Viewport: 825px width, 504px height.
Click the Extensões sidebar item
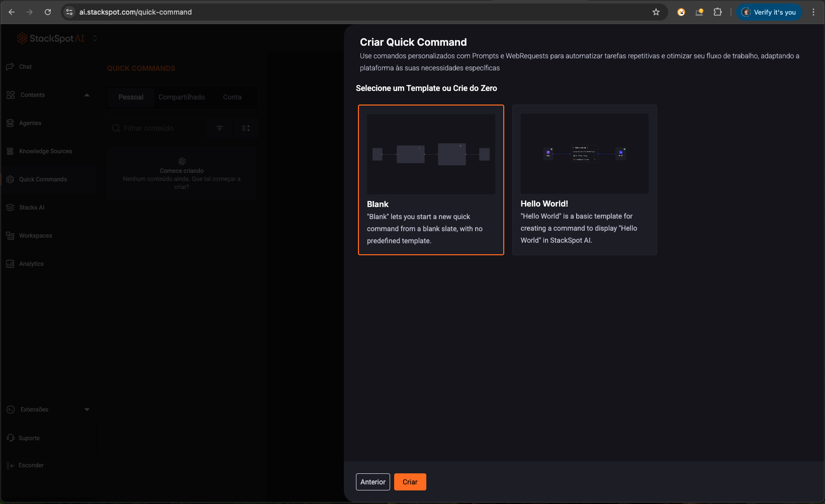(34, 410)
